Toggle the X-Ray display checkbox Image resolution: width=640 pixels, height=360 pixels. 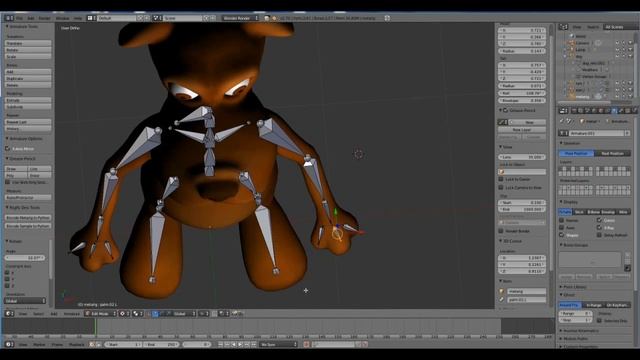599,228
